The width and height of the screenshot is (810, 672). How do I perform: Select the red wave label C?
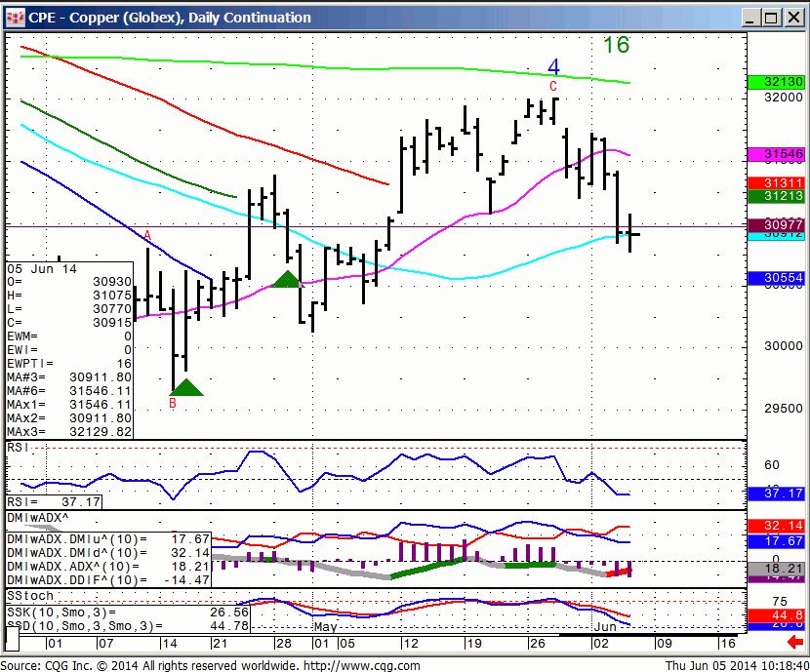click(552, 86)
